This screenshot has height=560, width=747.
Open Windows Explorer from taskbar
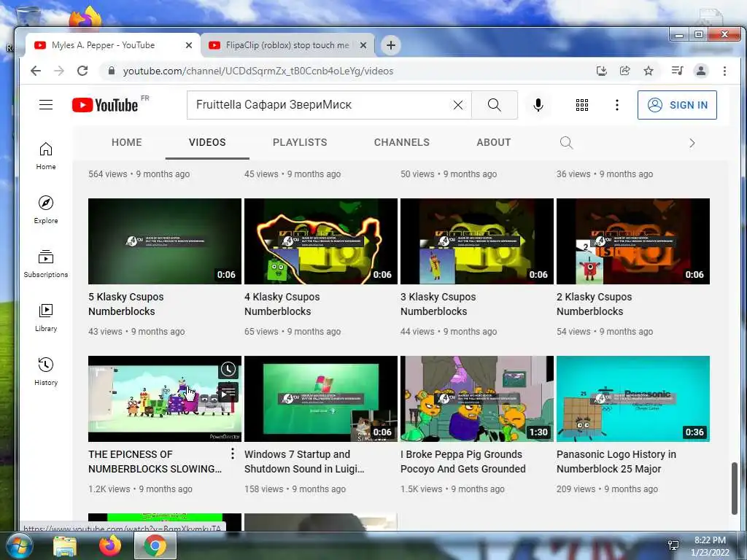pyautogui.click(x=65, y=545)
